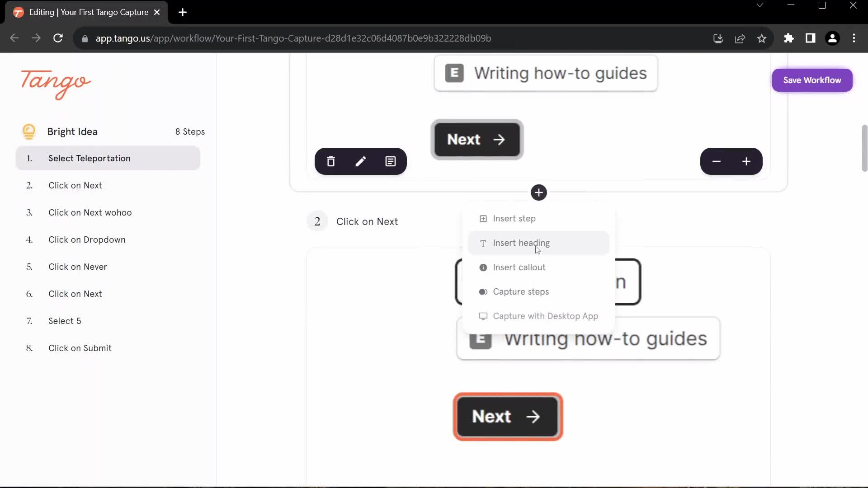Select Capture steps option

(521, 291)
